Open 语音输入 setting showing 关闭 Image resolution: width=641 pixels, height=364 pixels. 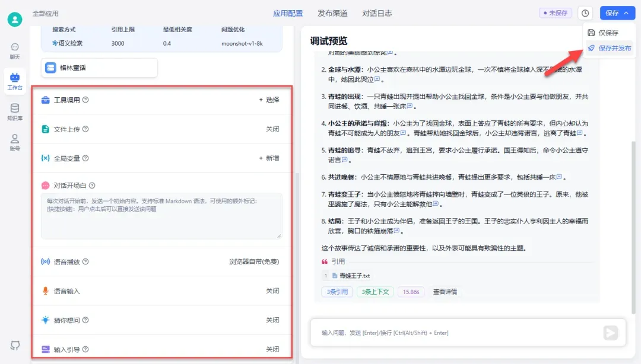[x=272, y=291]
